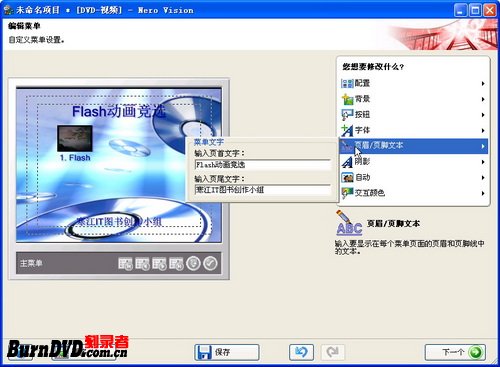
Task: Open the 交互颜色 menu entry
Action: (x=414, y=193)
